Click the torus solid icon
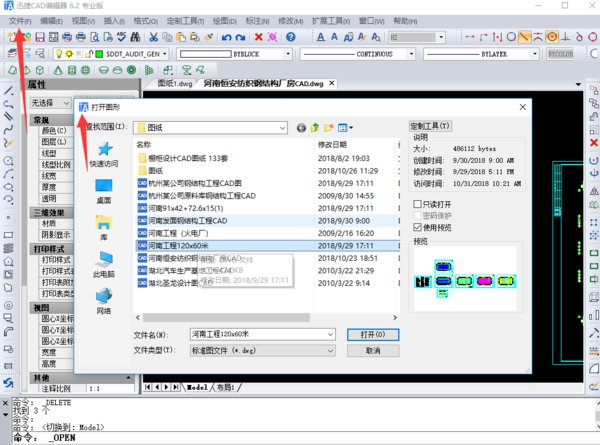This screenshot has width=600, height=445. (x=131, y=70)
